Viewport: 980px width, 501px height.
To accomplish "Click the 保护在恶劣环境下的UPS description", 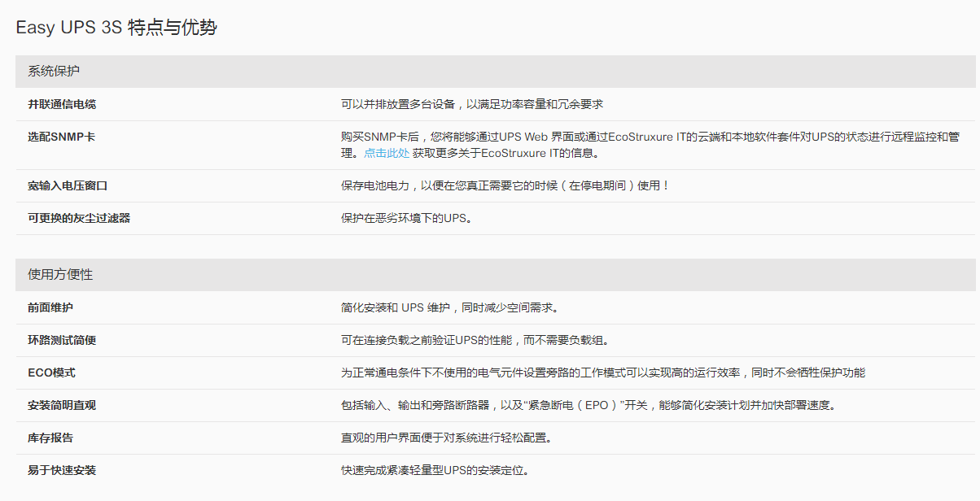I will tap(406, 218).
